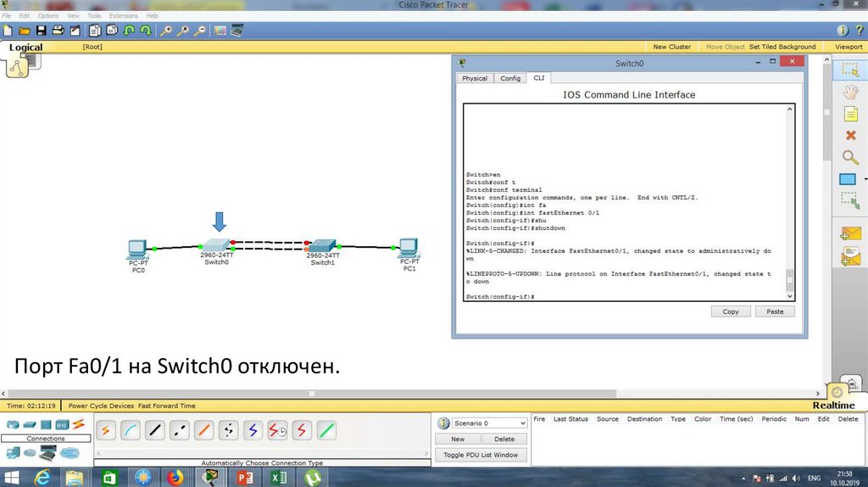Pick the Move Layout hand tool

850,92
